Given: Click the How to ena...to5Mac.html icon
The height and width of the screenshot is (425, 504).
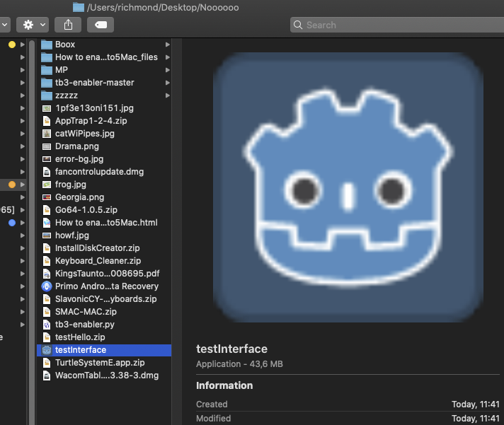Looking at the screenshot, I should [47, 223].
